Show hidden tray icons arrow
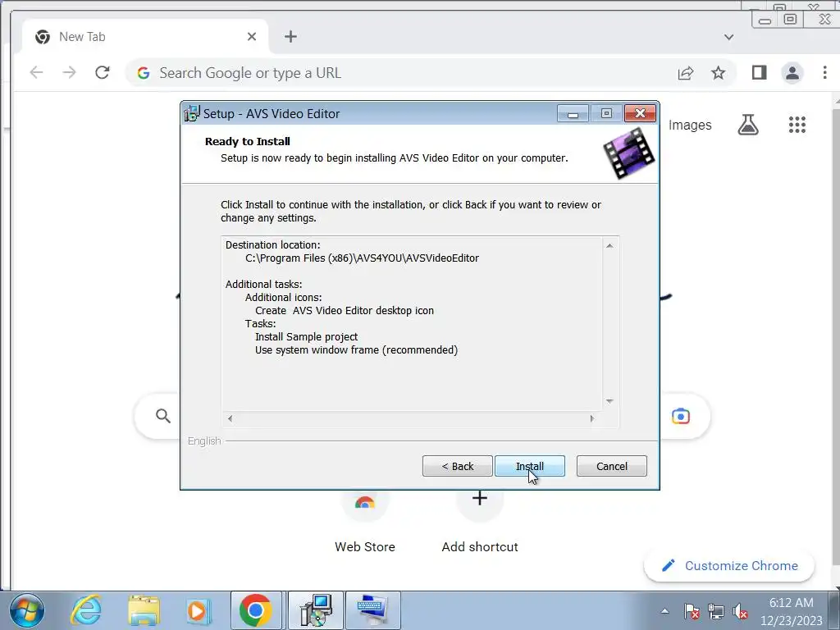The height and width of the screenshot is (630, 840). tap(664, 611)
